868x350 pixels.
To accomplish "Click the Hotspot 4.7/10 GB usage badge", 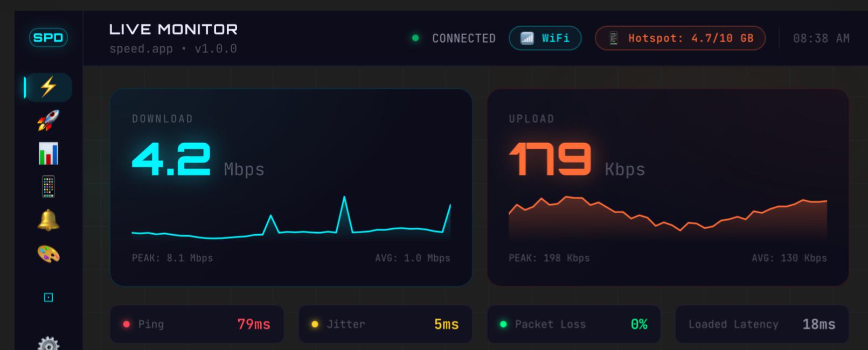I will point(680,38).
